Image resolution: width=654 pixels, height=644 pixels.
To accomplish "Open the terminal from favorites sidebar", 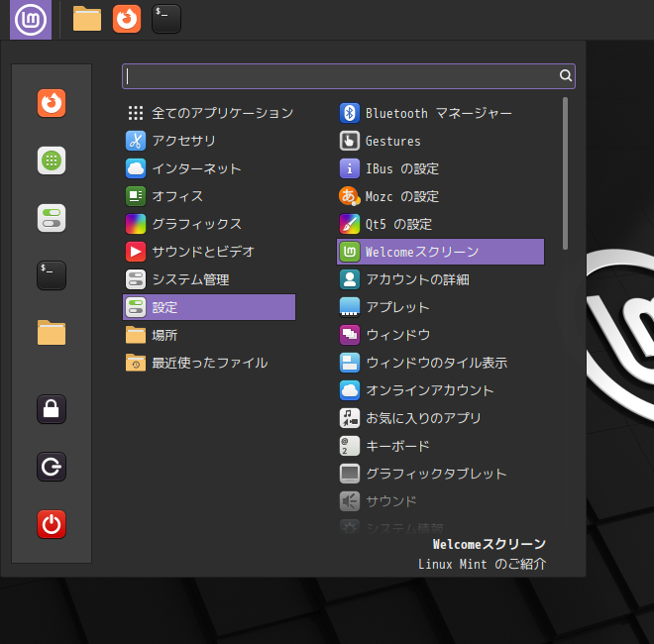I will click(x=52, y=275).
